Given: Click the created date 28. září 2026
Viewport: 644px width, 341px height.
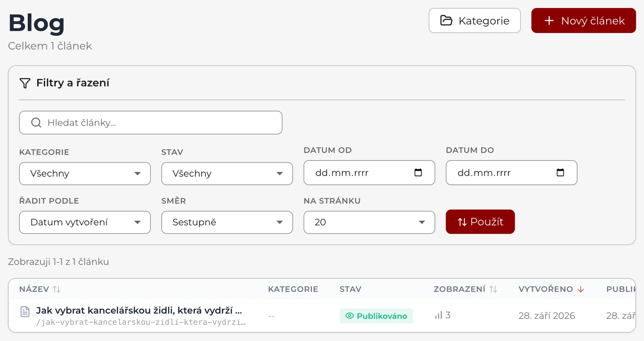Looking at the screenshot, I should (547, 316).
